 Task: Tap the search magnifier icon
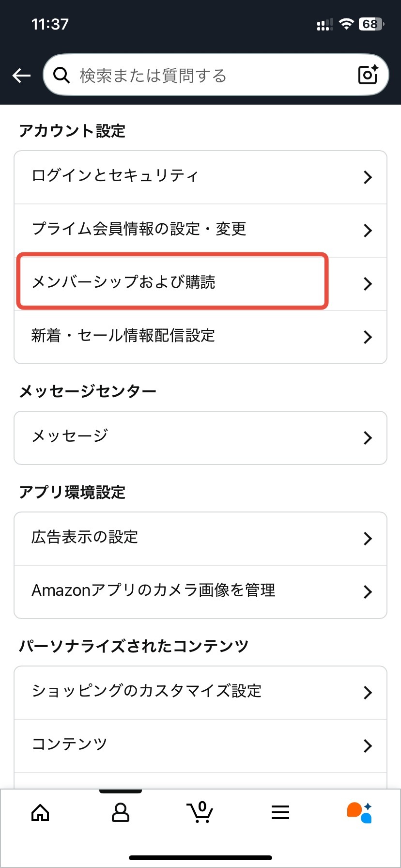62,76
